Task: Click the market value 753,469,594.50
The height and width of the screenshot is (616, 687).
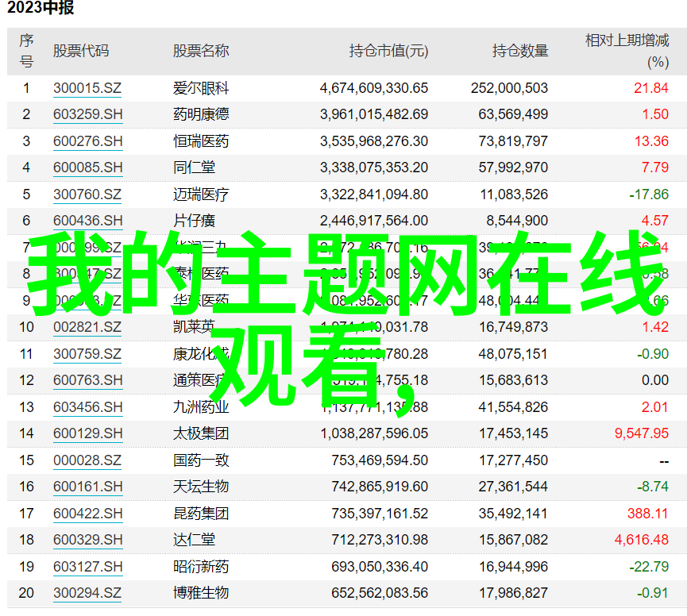Action: [x=380, y=460]
